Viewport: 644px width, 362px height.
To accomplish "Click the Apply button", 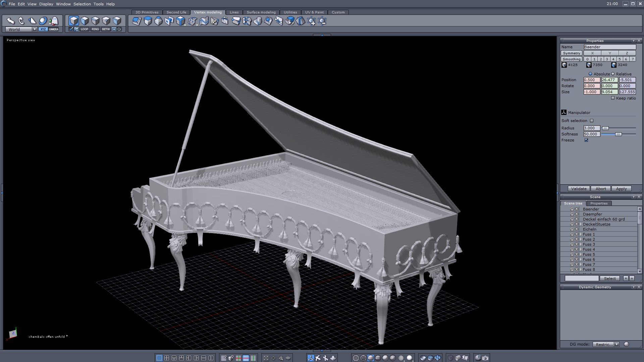I will tap(621, 189).
